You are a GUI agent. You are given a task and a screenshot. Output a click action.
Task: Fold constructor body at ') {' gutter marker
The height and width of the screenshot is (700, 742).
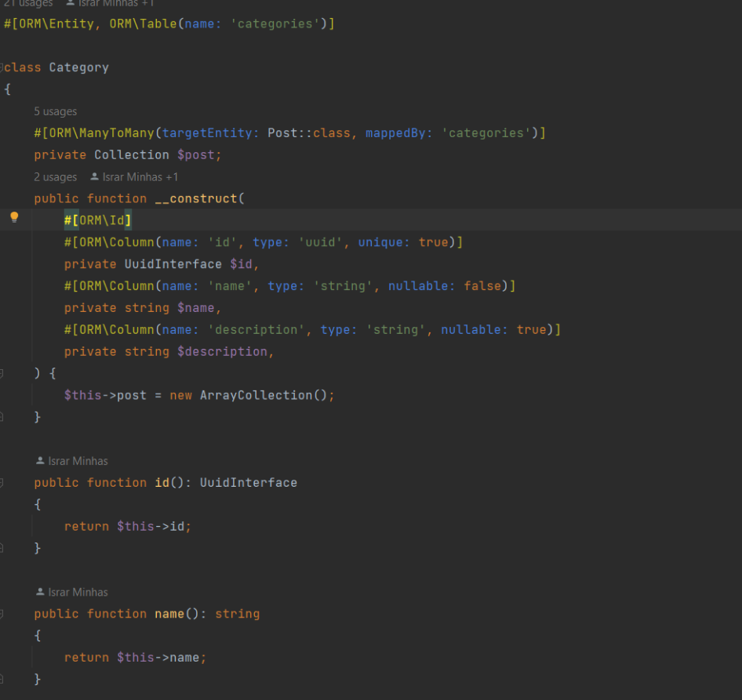coord(2,374)
